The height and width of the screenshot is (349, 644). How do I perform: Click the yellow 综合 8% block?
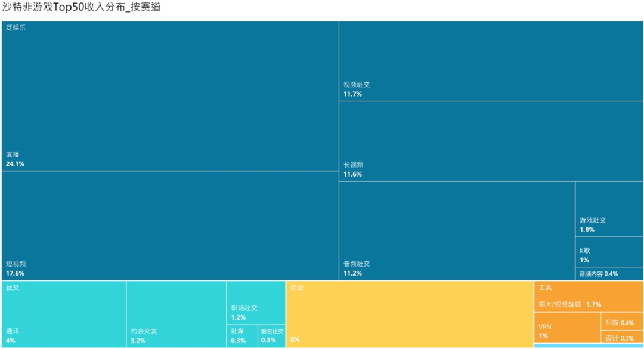coord(410,314)
